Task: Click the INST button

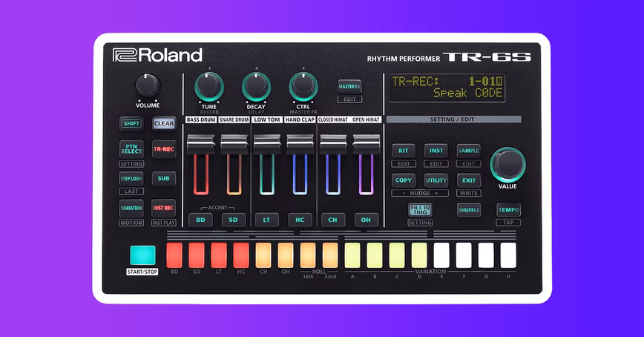Action: coord(436,151)
